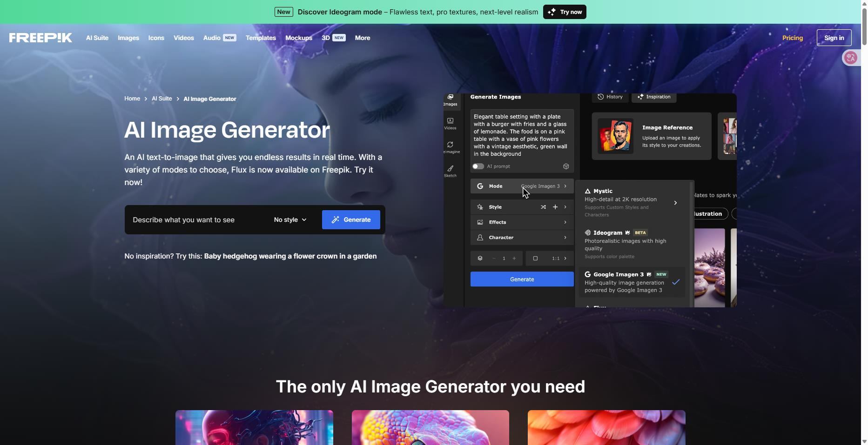
Task: Open 3D in the navigation bar
Action: click(326, 38)
